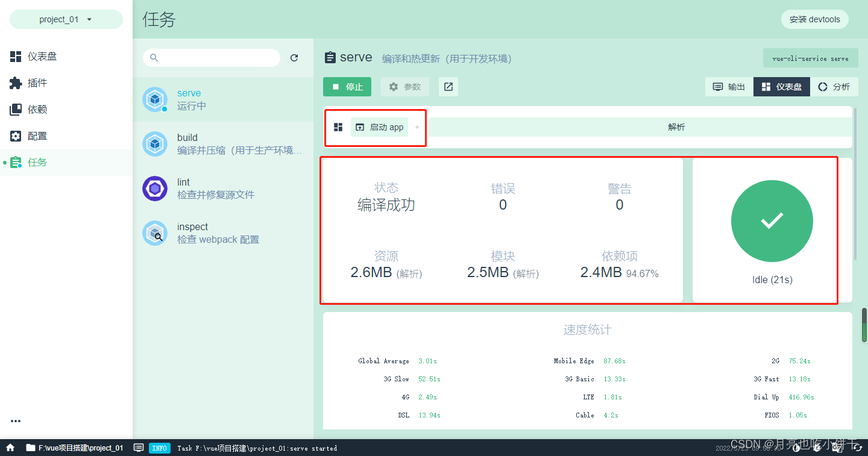This screenshot has height=456, width=868.
Task: Click the Global Average 3.01s value
Action: [427, 361]
